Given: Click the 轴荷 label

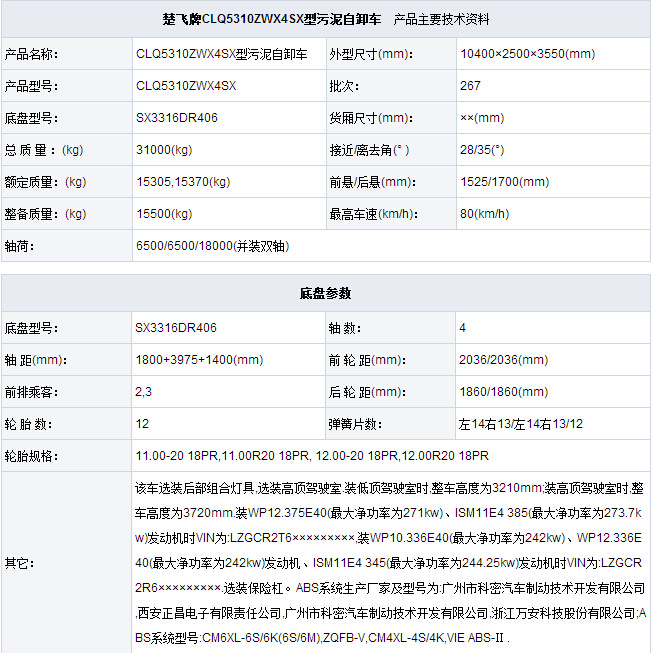Looking at the screenshot, I should point(19,246).
